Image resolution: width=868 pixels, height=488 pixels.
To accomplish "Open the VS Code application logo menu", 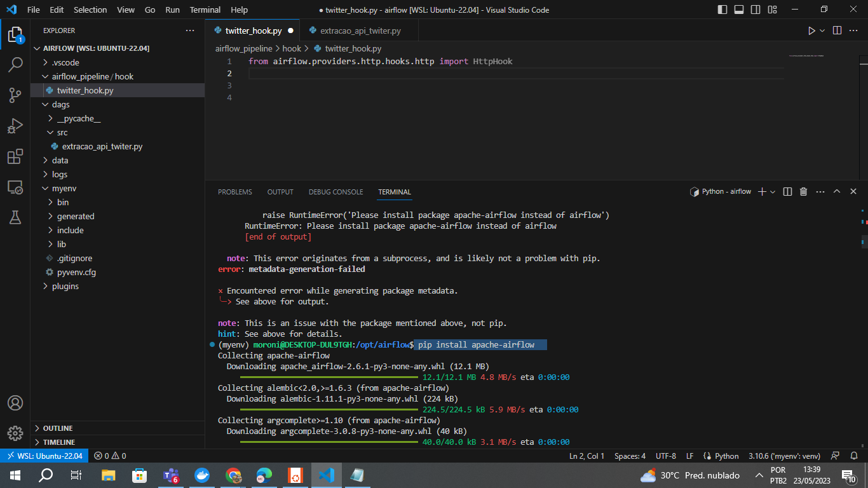I will (11, 10).
